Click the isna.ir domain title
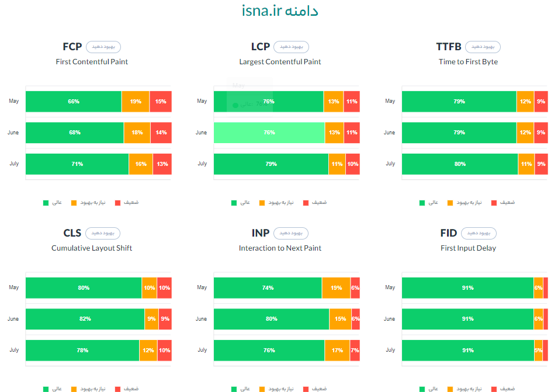 pyautogui.click(x=280, y=11)
